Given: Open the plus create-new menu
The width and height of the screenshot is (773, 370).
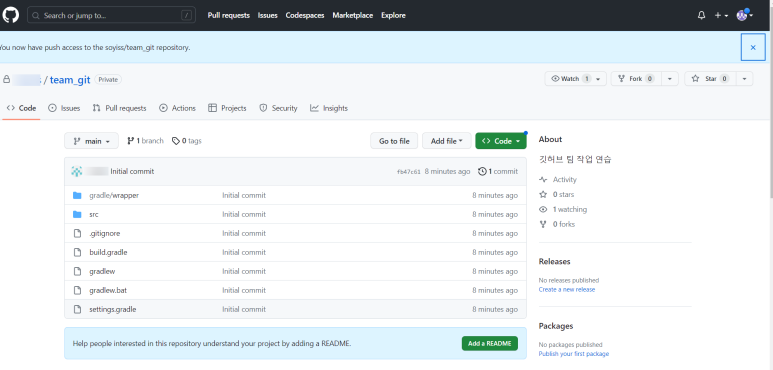Looking at the screenshot, I should (x=721, y=15).
